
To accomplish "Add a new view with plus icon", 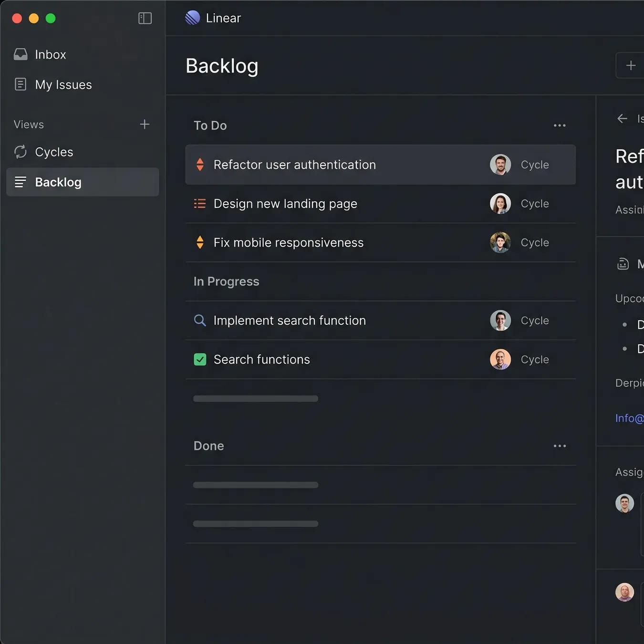I will (x=145, y=125).
